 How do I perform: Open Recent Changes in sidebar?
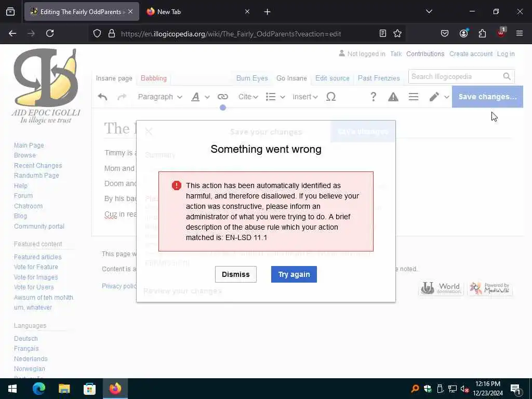[x=38, y=166]
